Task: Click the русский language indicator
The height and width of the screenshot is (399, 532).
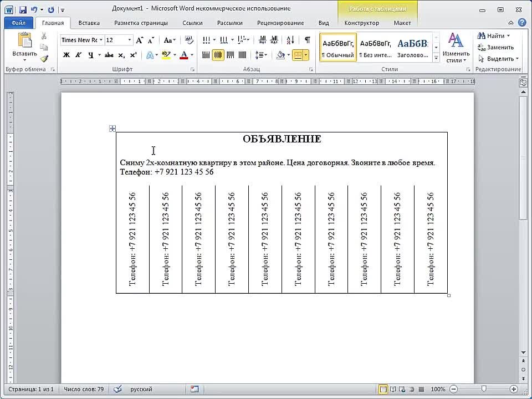Action: point(141,389)
